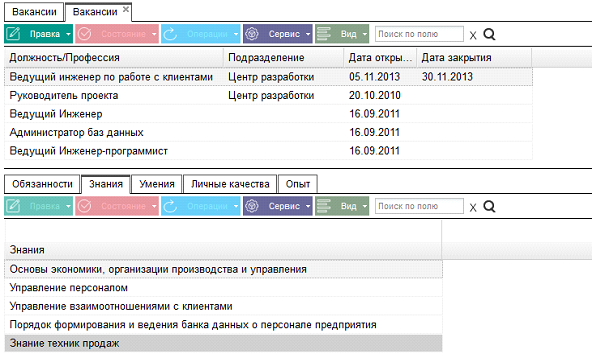Click the upper Состояние checkmark icon
The width and height of the screenshot is (592, 364).
pyautogui.click(x=84, y=34)
